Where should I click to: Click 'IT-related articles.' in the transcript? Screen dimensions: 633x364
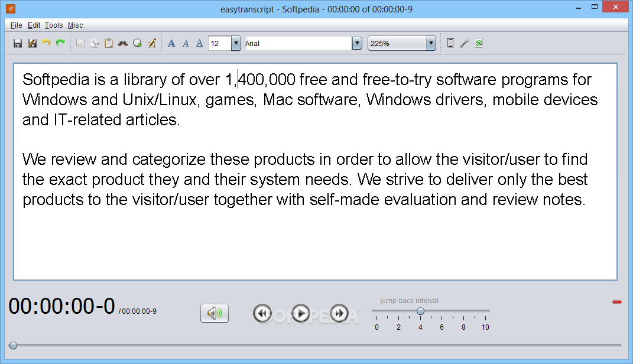pos(116,120)
